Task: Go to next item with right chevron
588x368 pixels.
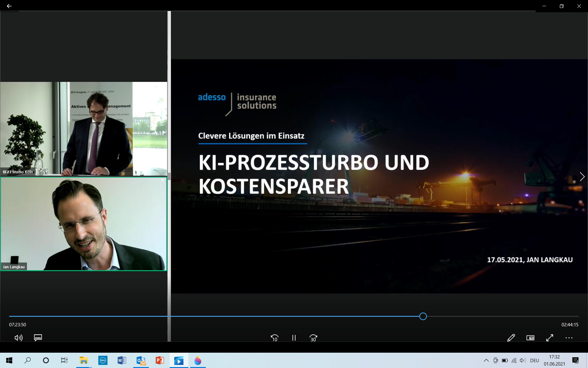Action: pos(582,177)
